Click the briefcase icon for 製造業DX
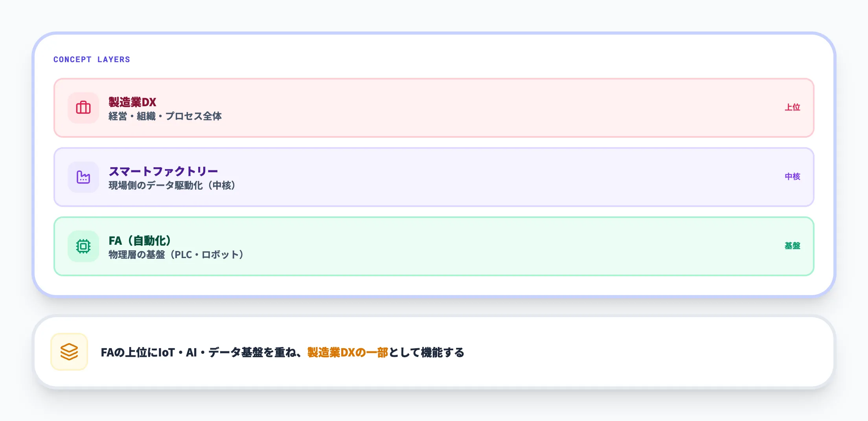The image size is (868, 421). 83,108
